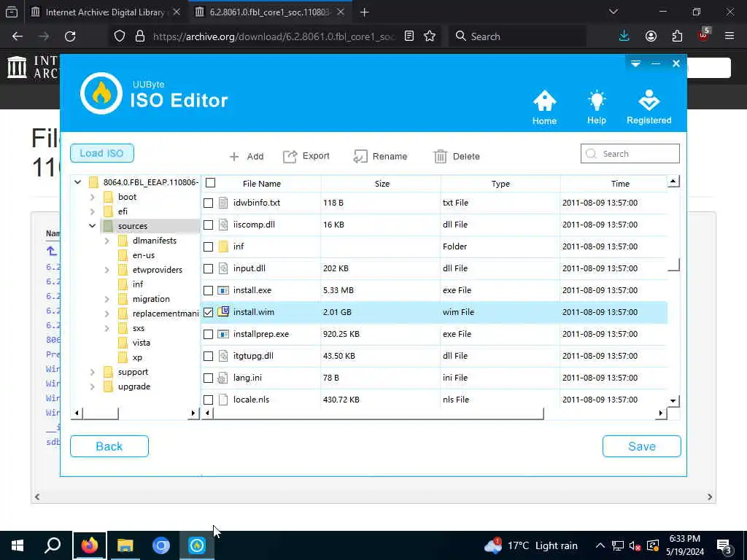Open the notification center icon

point(724,546)
